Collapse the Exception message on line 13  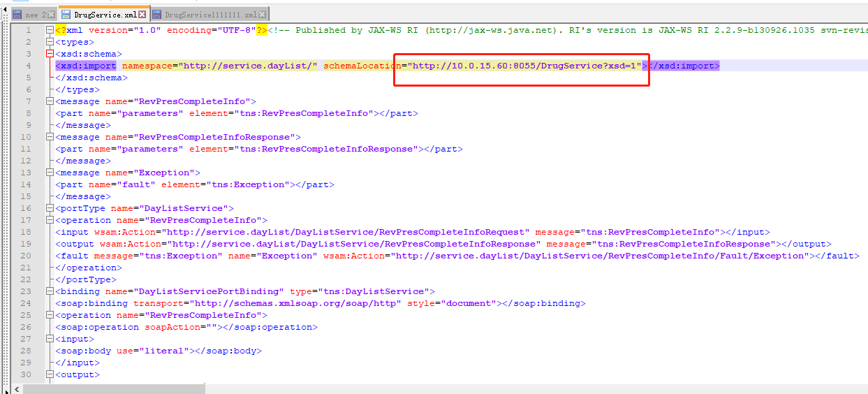(x=49, y=173)
